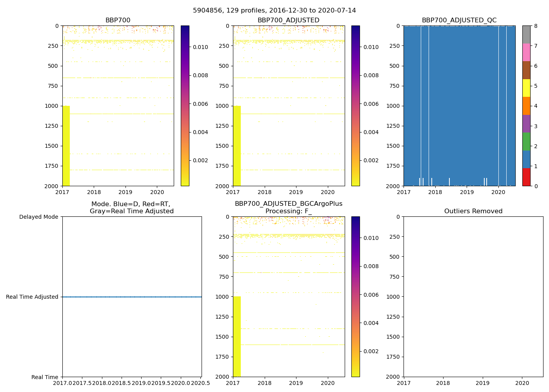Click the red segment of the QC colorbar

(x=526, y=177)
